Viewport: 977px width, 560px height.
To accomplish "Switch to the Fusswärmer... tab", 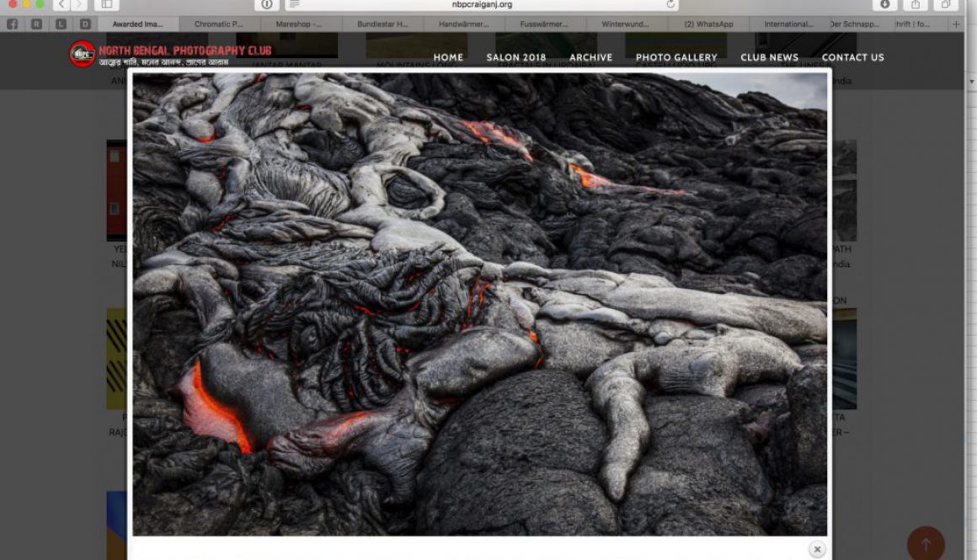I will tap(545, 24).
